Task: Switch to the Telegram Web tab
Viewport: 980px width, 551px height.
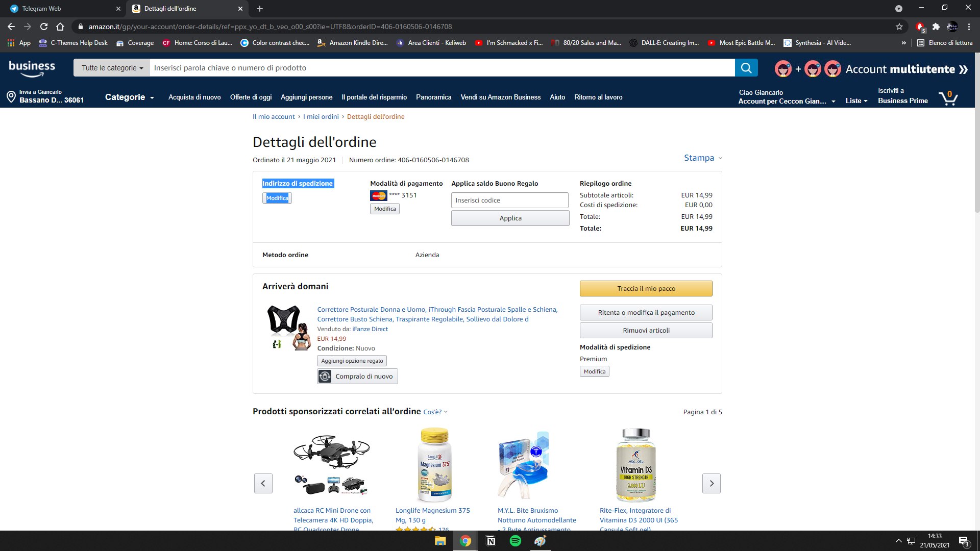Action: point(42,9)
